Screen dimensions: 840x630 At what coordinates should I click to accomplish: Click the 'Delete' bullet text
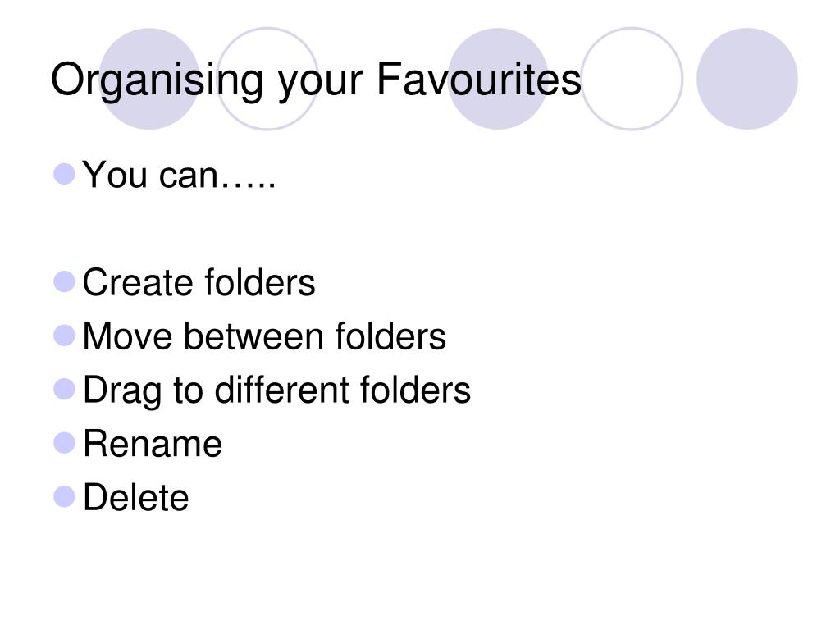tap(135, 498)
